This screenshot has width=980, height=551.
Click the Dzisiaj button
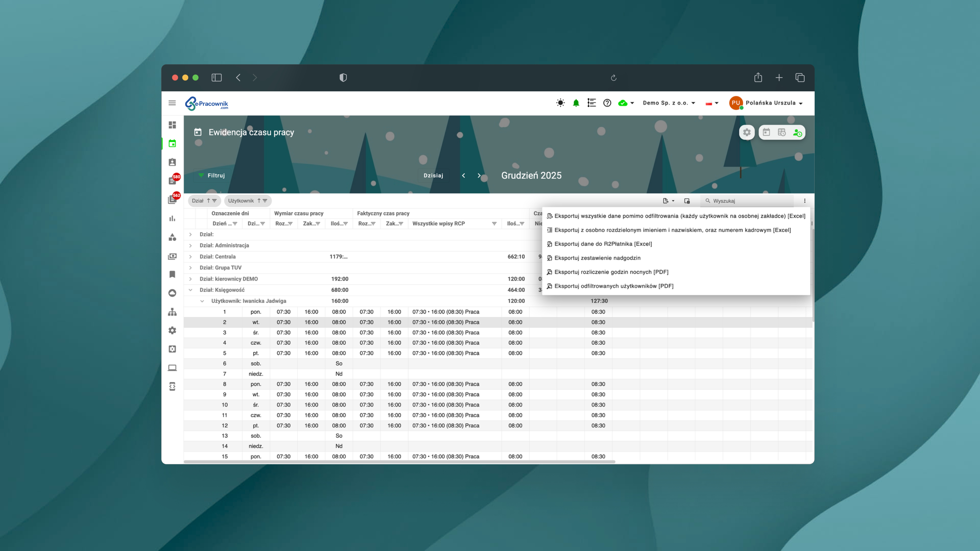(433, 175)
